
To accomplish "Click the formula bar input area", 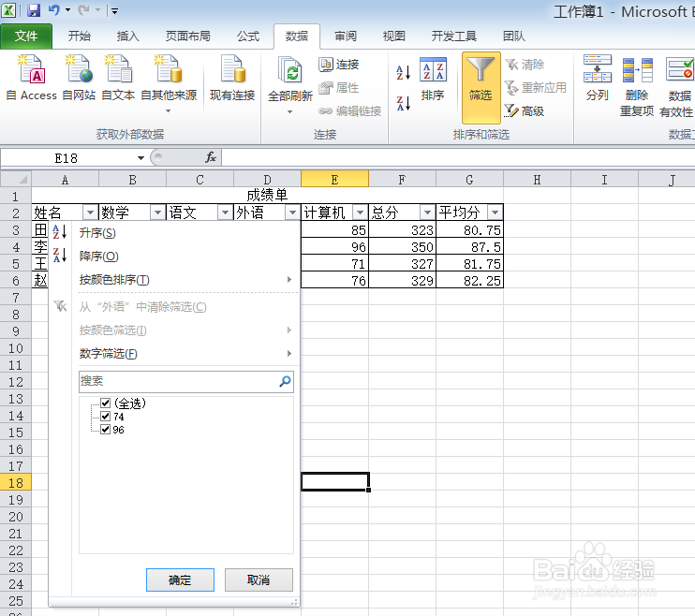I will (458, 157).
